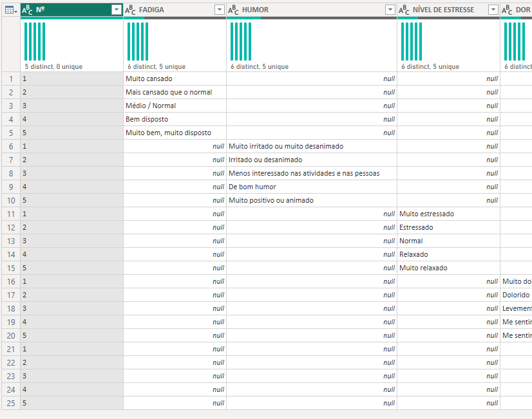Viewport: 532px width, 419px height.
Task: Click the Nº column distribution chart
Action: tap(35, 41)
